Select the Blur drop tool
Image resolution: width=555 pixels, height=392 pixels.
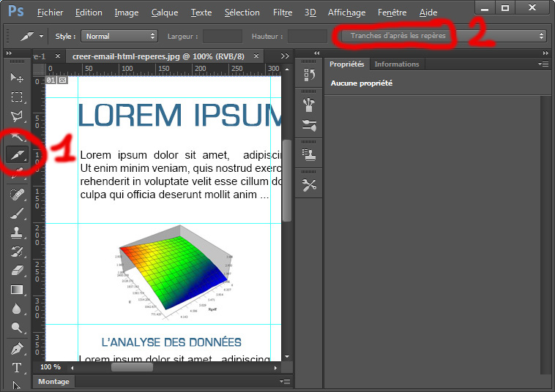click(x=17, y=309)
